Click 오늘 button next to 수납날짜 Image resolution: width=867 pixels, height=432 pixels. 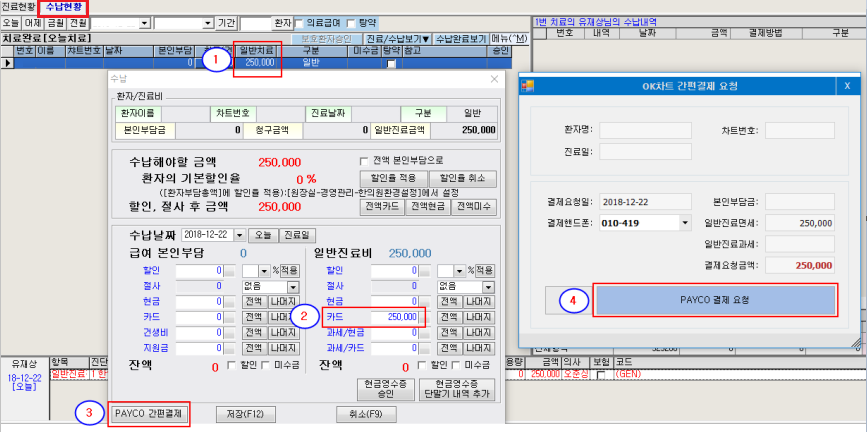point(263,235)
